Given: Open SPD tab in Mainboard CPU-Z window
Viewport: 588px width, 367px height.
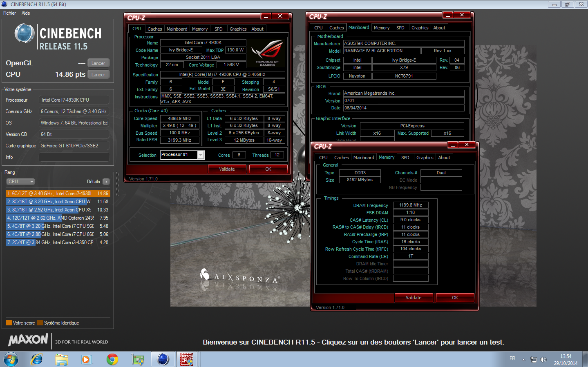Looking at the screenshot, I should (x=400, y=28).
